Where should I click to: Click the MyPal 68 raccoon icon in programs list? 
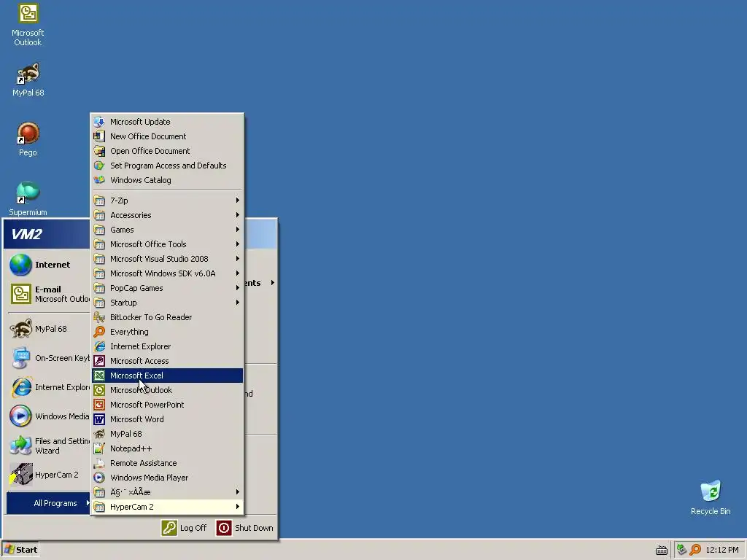click(99, 434)
